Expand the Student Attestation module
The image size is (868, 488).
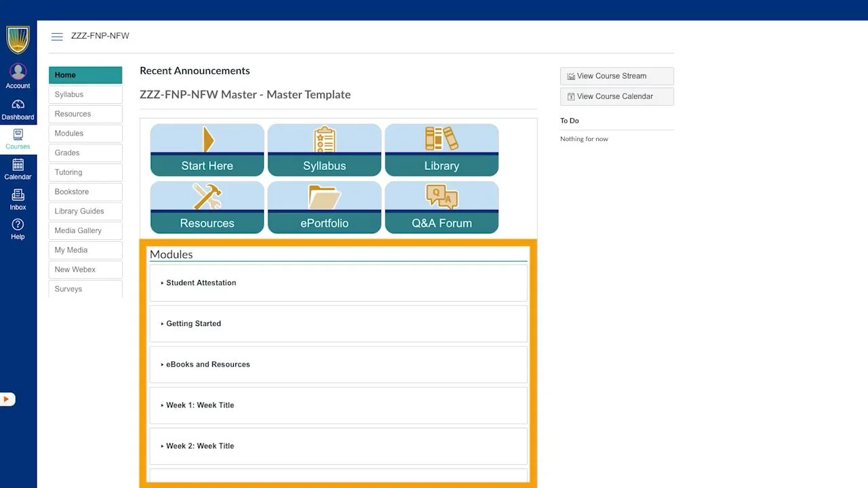338,283
